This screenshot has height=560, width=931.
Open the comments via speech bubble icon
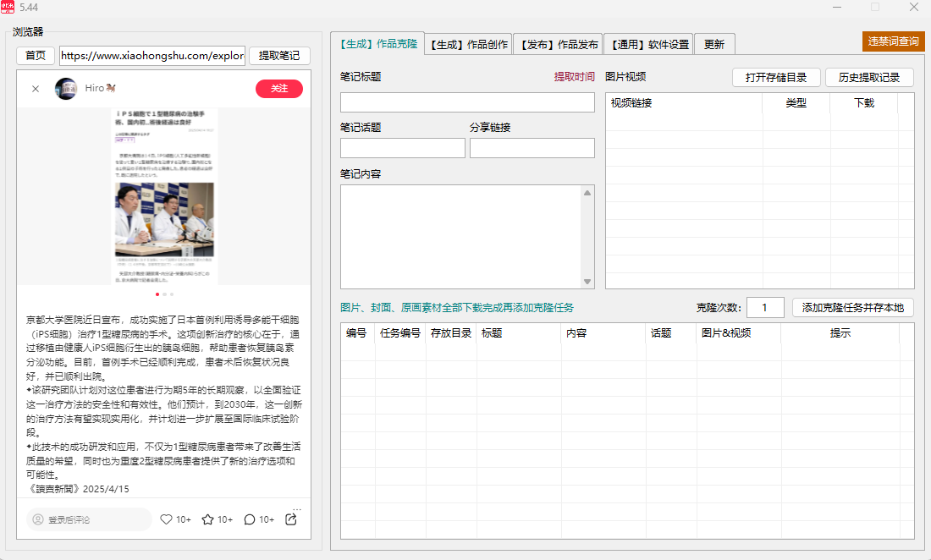(249, 519)
